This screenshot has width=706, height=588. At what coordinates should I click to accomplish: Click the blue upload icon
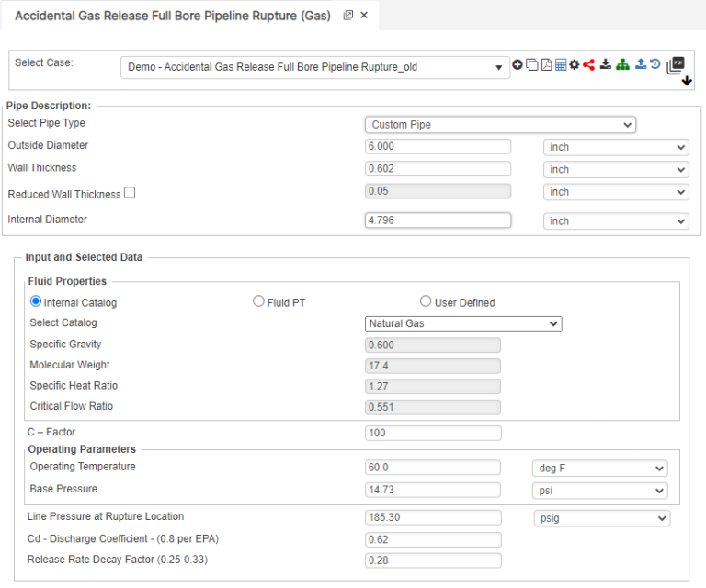tap(641, 65)
